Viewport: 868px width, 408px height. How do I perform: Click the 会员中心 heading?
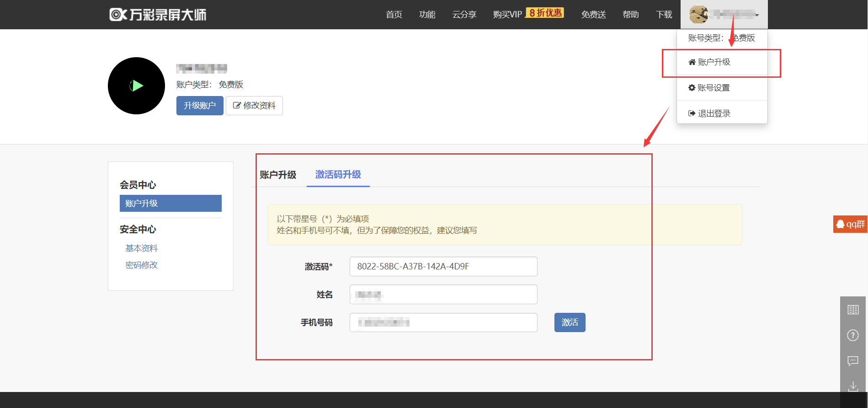(138, 185)
